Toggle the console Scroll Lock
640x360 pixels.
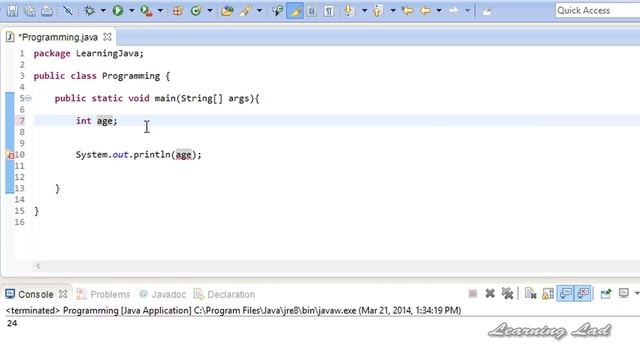[x=548, y=293]
